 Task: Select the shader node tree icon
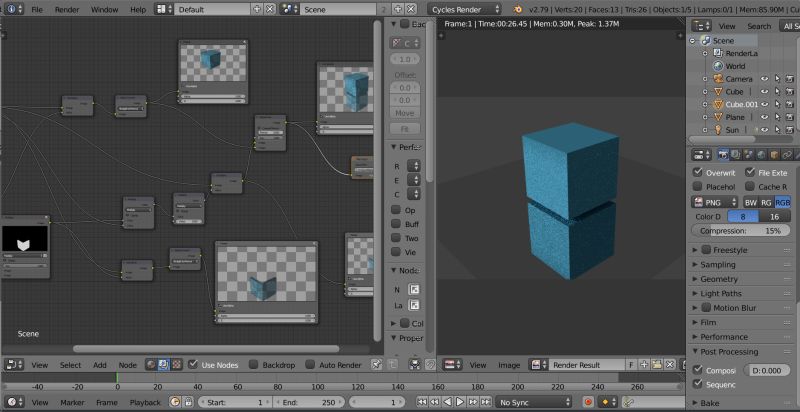coord(151,365)
